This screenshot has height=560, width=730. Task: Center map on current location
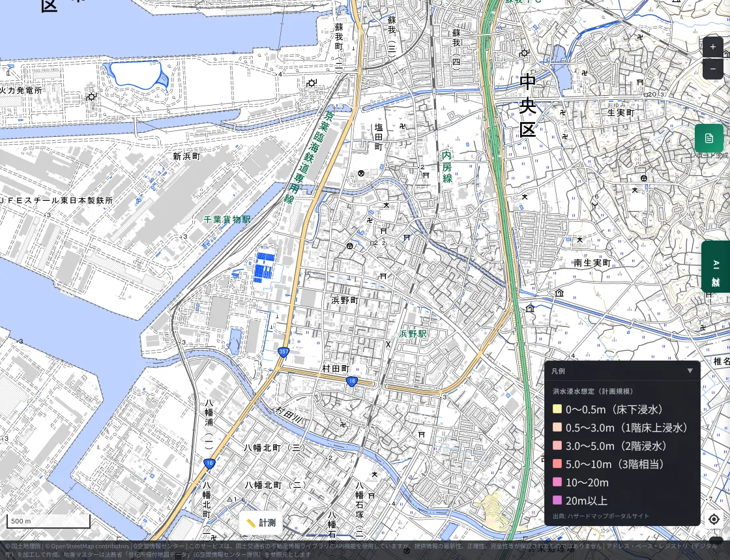click(714, 519)
